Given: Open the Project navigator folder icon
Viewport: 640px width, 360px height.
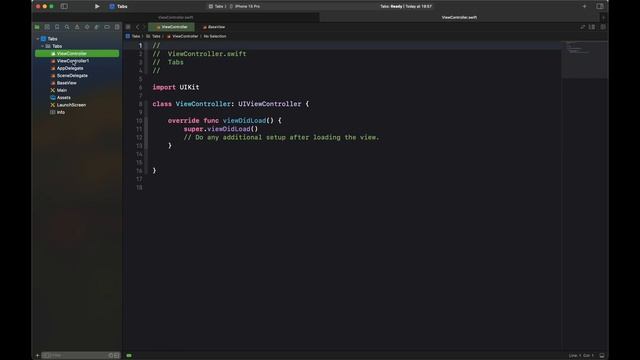Looking at the screenshot, I should pyautogui.click(x=37, y=27).
